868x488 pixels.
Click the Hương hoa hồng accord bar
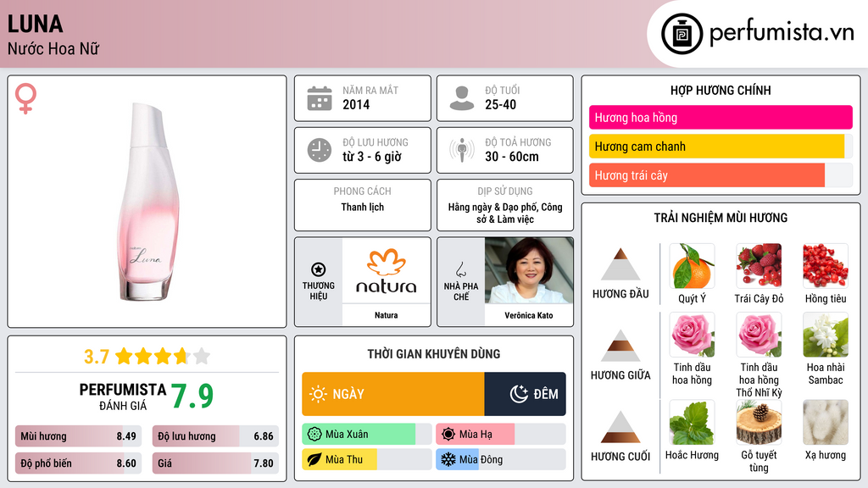pos(721,117)
